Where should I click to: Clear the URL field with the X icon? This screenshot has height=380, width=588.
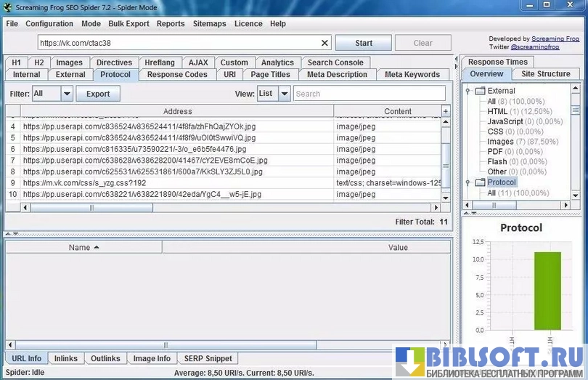click(324, 43)
